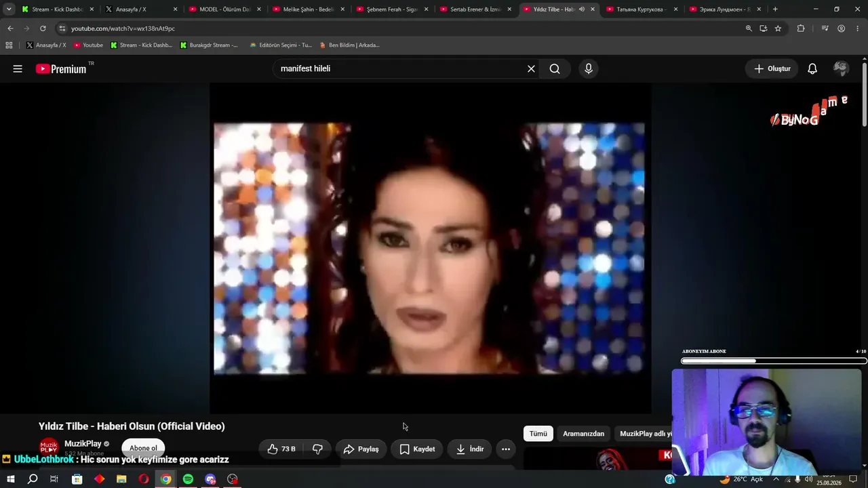Viewport: 868px width, 488px height.
Task: Open the Chrome three-dot menu
Action: [857, 28]
